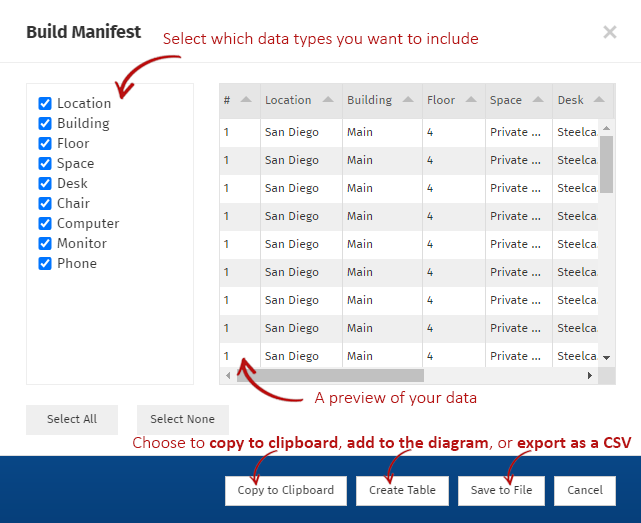Click Create Table button
Screen dimensions: 641x523
point(402,490)
